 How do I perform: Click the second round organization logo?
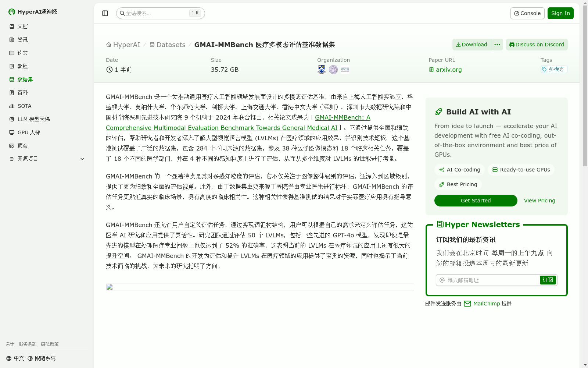click(333, 70)
